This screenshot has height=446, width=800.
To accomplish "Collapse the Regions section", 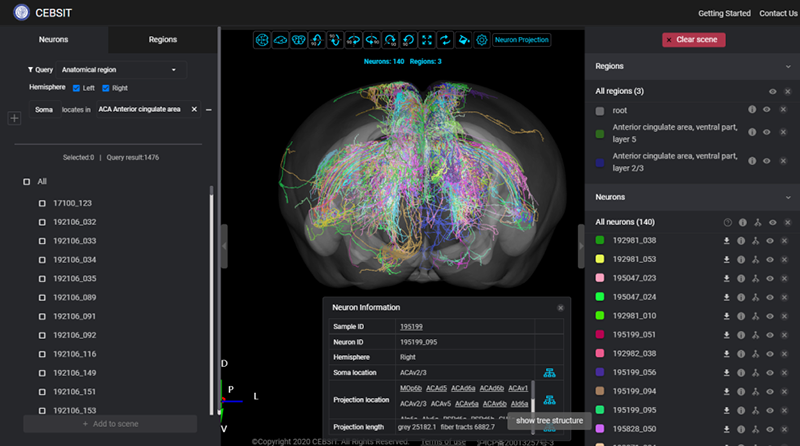I will click(x=787, y=66).
